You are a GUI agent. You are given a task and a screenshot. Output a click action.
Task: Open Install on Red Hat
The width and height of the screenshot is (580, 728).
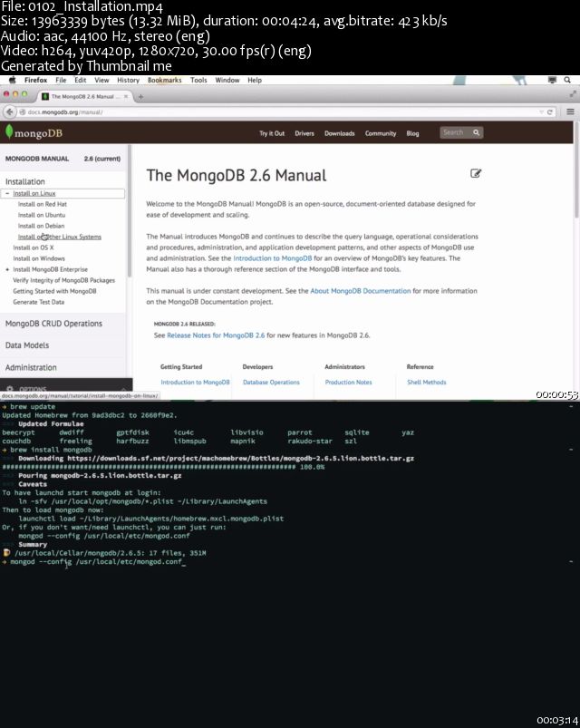pos(43,204)
